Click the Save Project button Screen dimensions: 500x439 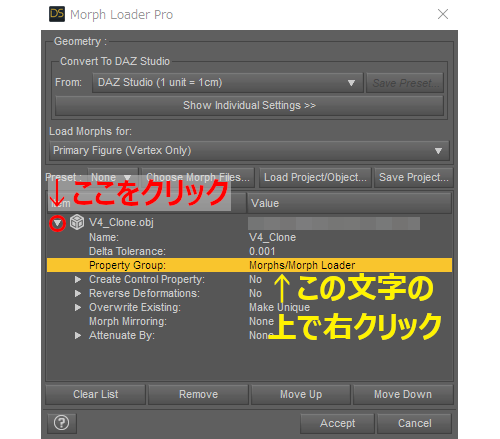(414, 177)
